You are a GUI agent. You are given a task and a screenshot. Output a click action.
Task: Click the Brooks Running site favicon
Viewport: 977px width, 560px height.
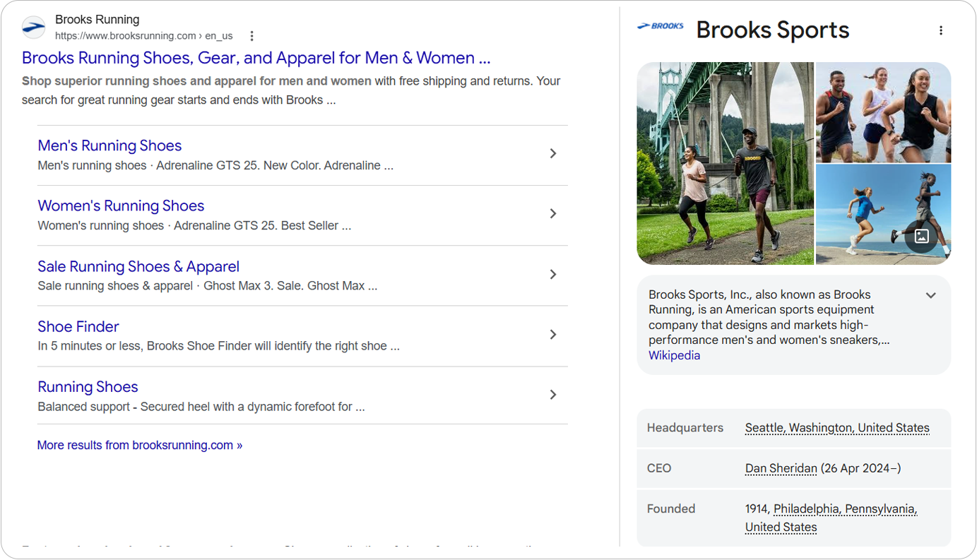tap(34, 28)
